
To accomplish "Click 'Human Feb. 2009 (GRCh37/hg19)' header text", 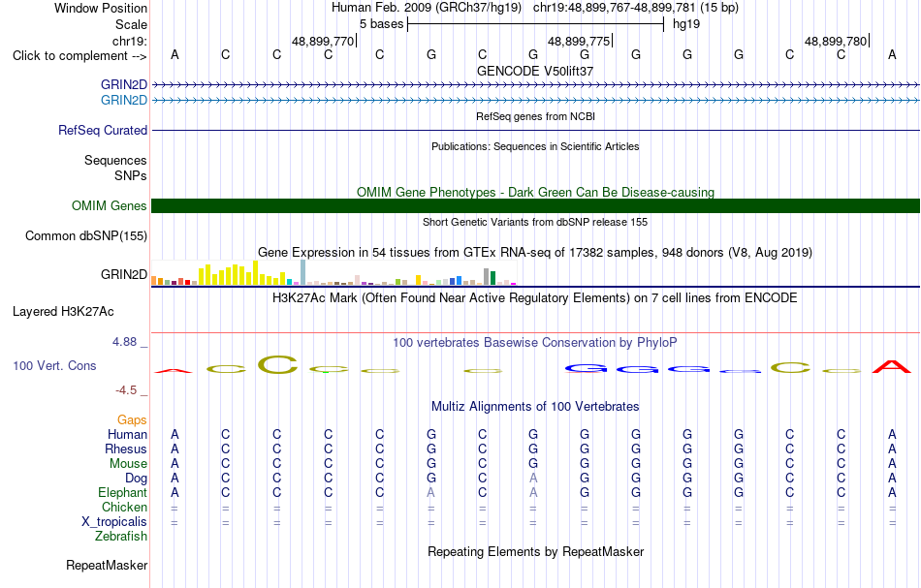I will pyautogui.click(x=426, y=8).
